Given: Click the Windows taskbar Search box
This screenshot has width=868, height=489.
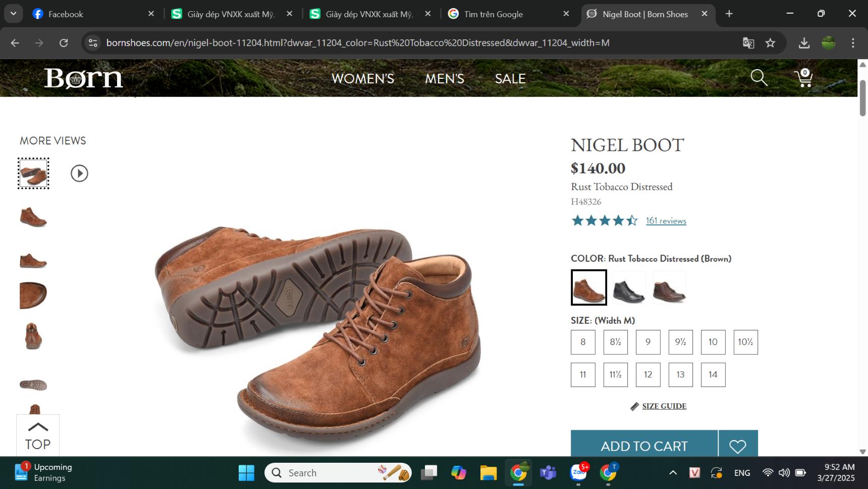Looking at the screenshot, I should pyautogui.click(x=338, y=473).
